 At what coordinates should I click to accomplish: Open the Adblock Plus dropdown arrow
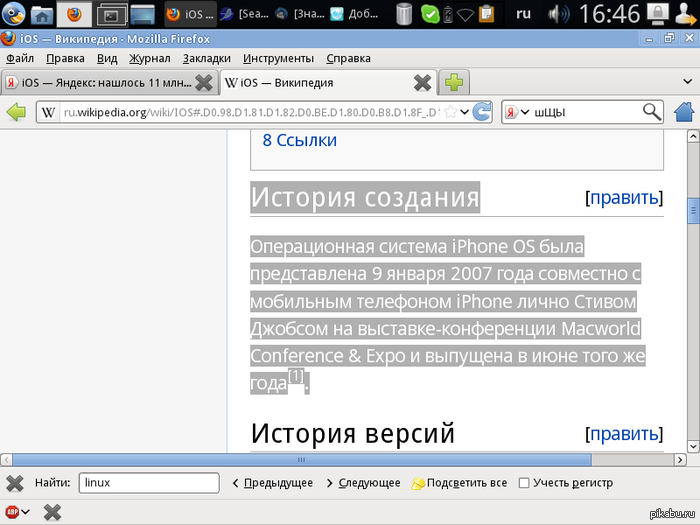[25, 512]
